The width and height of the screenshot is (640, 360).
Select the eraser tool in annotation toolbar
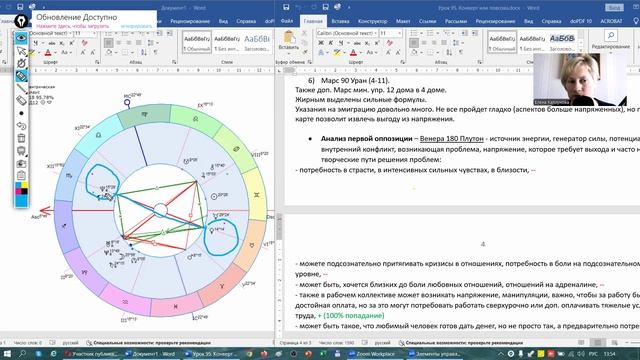tap(21, 100)
